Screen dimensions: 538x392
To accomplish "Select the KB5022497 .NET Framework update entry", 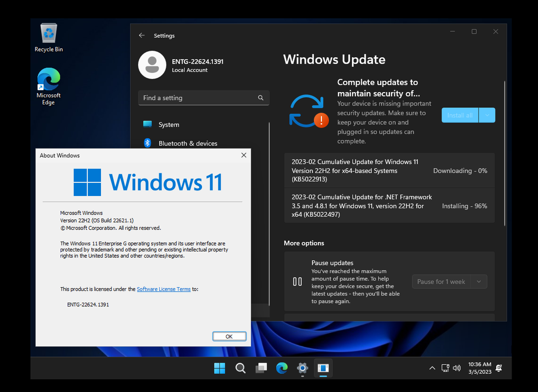I will (x=390, y=206).
